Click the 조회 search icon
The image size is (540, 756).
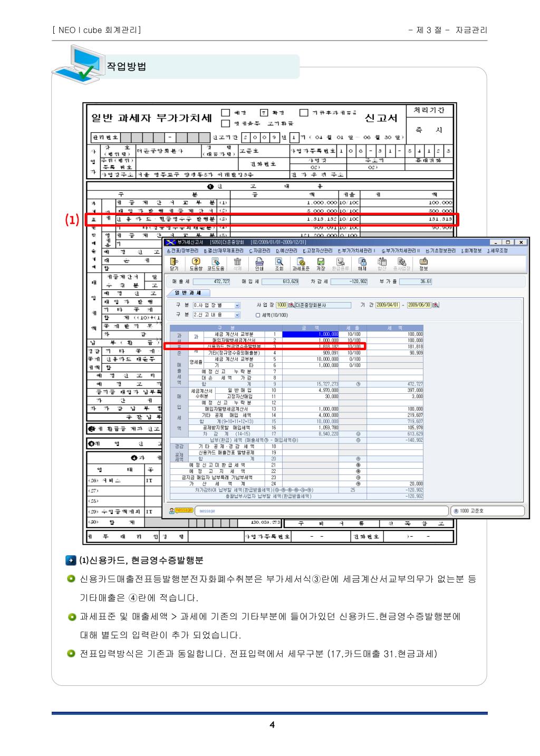coord(278,264)
